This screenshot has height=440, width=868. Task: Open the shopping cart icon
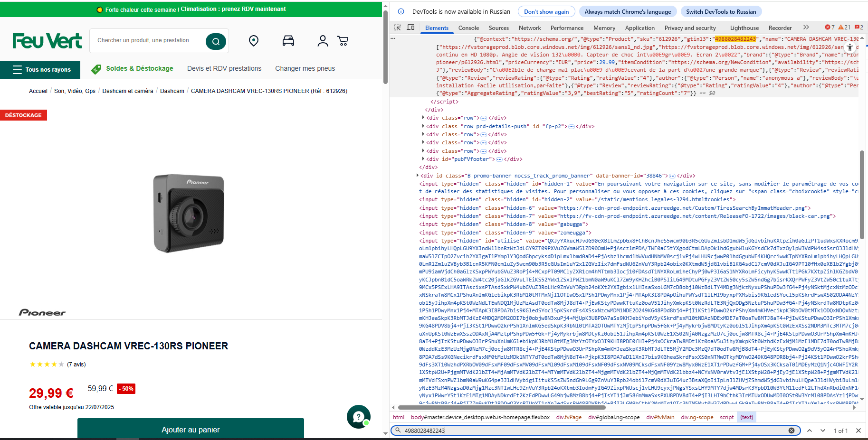343,41
